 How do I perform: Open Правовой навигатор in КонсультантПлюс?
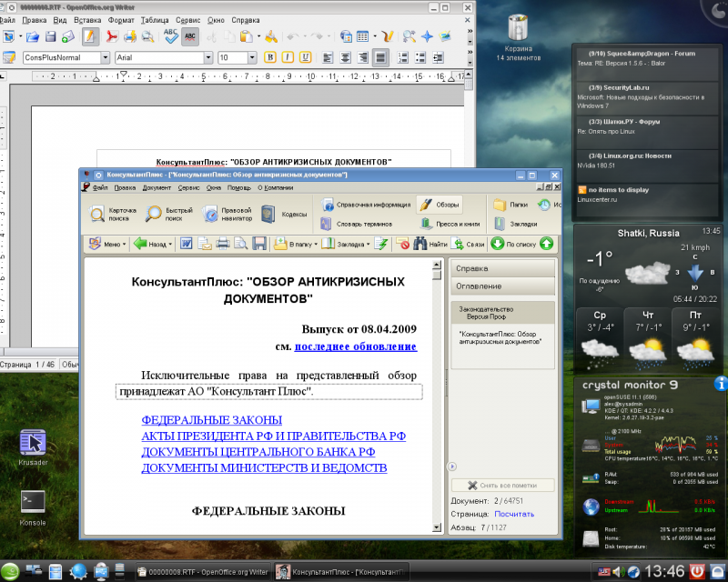click(x=227, y=214)
